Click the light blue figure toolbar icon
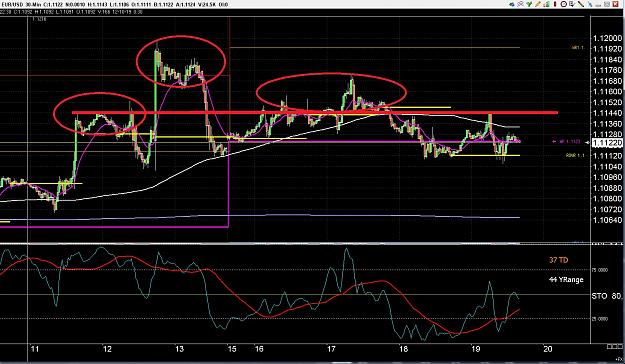 tap(590, 4)
